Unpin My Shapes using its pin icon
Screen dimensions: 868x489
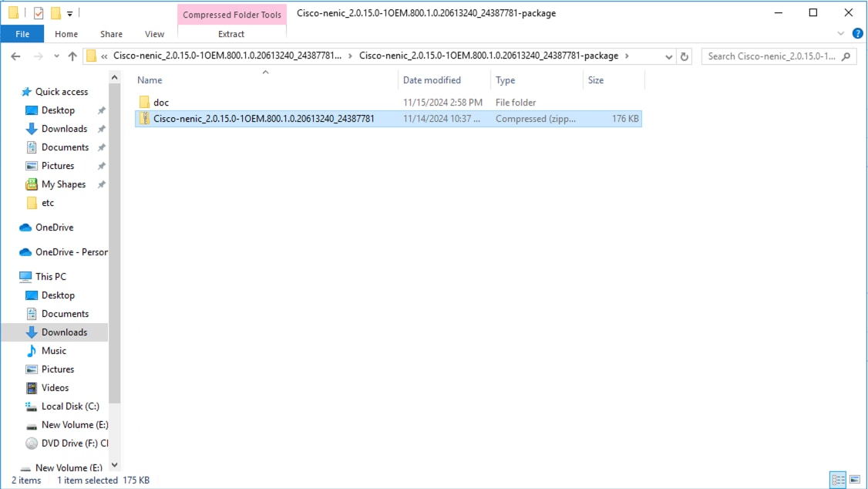101,185
